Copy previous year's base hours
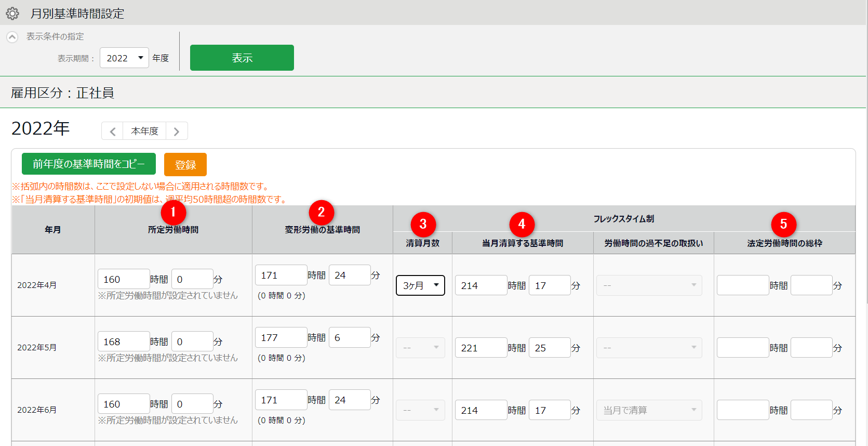 [x=88, y=164]
